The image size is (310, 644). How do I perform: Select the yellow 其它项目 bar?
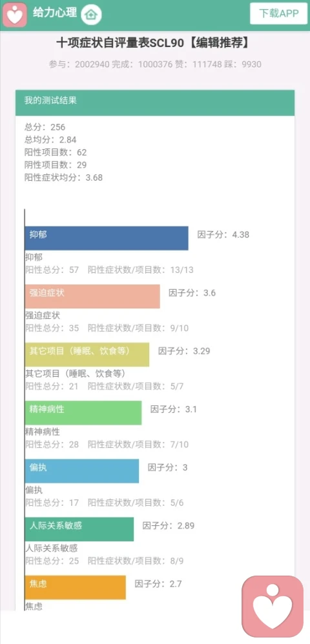(x=87, y=354)
